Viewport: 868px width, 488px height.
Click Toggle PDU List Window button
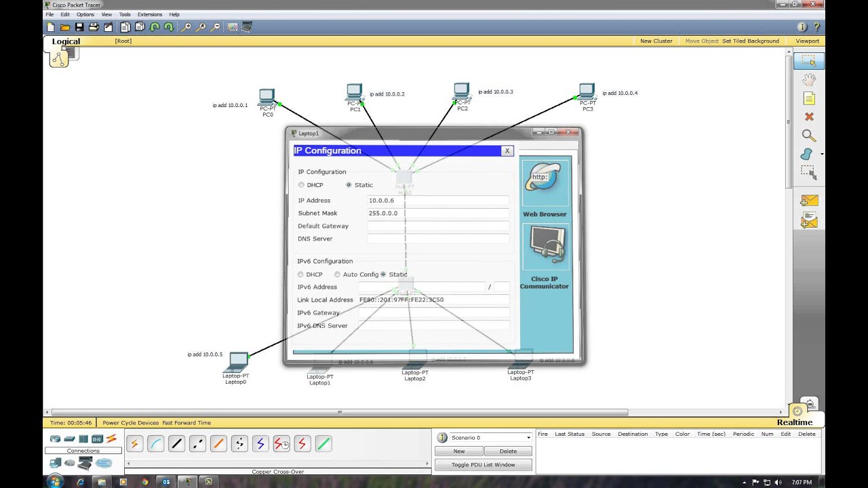point(484,465)
